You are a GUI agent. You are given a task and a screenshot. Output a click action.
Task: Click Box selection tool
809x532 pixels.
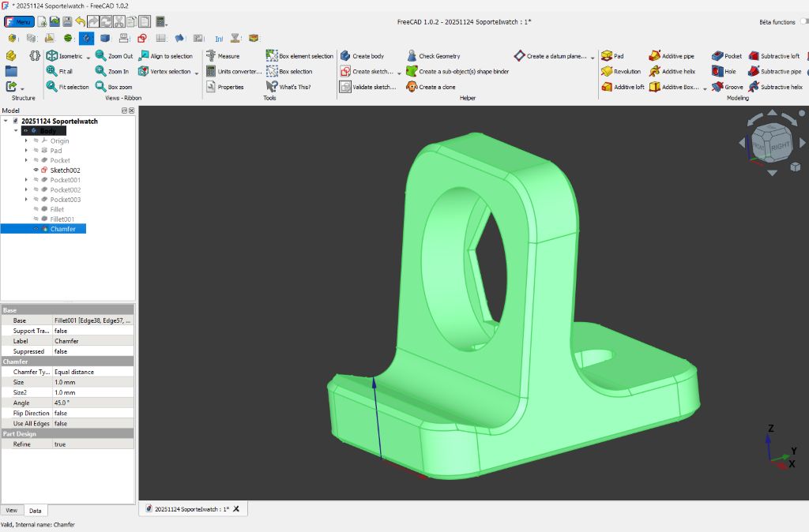coord(289,71)
